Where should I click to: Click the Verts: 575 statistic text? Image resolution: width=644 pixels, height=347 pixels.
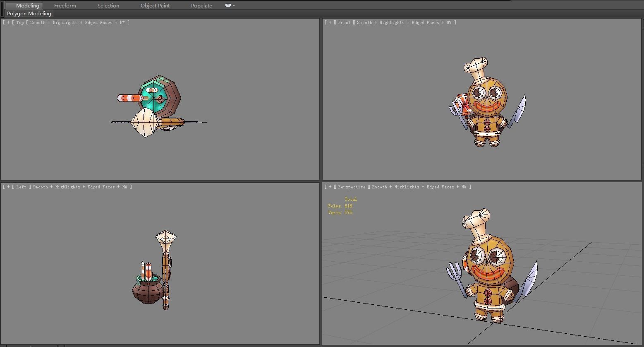pos(340,212)
